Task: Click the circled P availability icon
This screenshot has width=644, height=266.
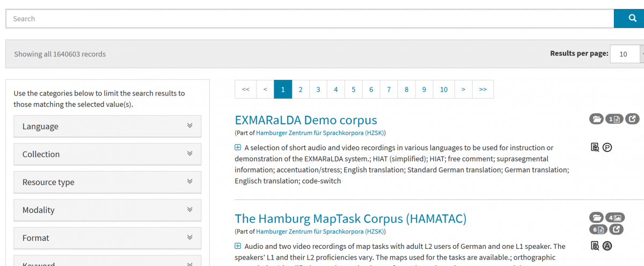Action: click(607, 147)
